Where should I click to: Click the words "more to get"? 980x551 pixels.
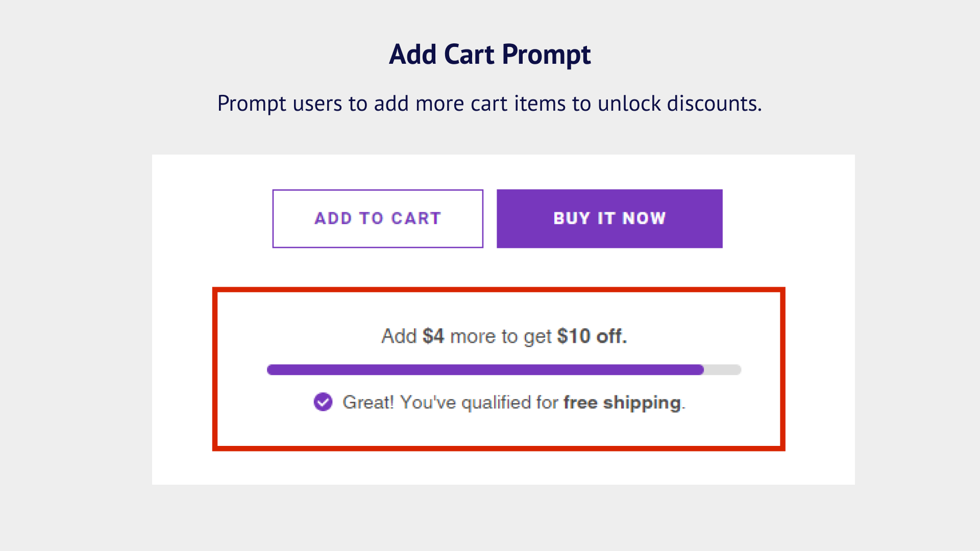point(501,337)
